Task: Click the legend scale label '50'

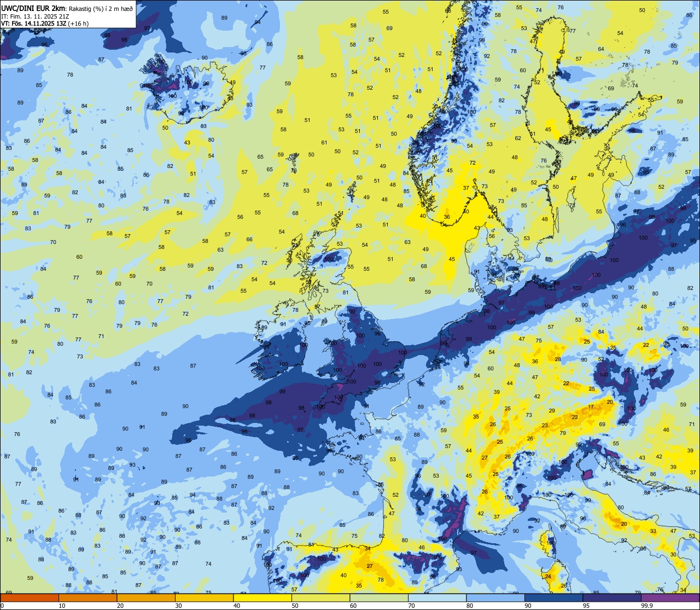Action: click(x=295, y=606)
